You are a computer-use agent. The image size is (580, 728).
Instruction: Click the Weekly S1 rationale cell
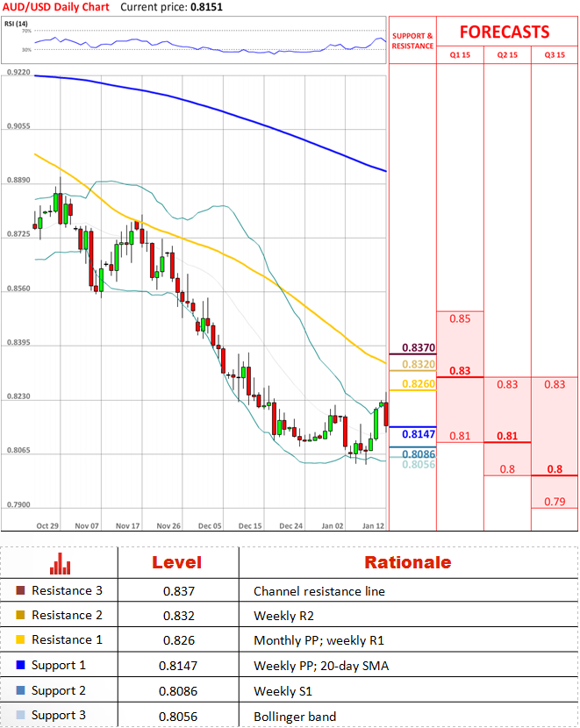[283, 692]
